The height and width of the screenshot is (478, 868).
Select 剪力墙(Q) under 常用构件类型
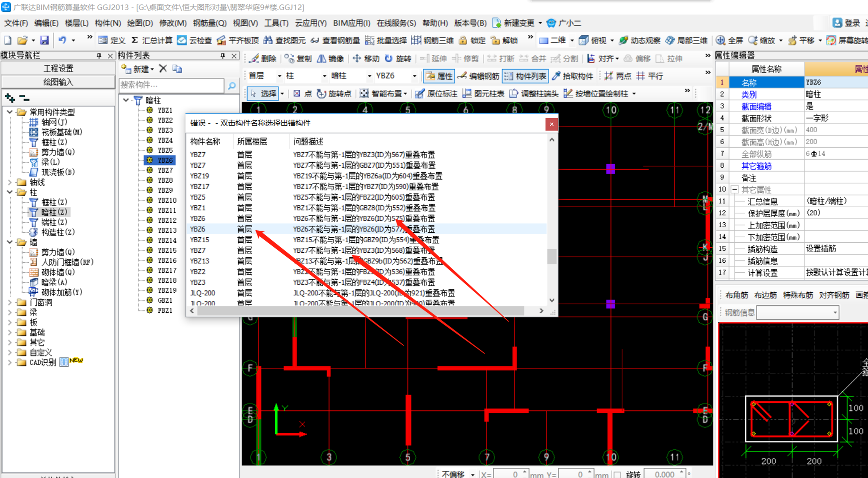[x=57, y=152]
